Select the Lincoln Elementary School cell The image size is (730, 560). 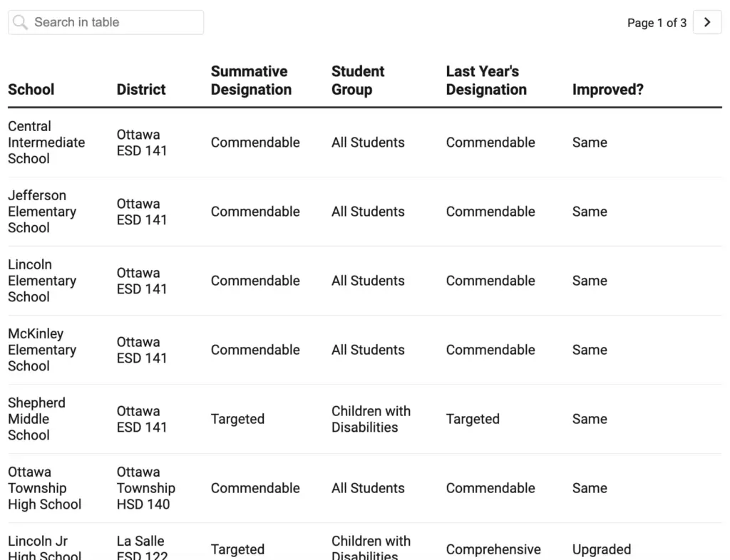click(41, 281)
